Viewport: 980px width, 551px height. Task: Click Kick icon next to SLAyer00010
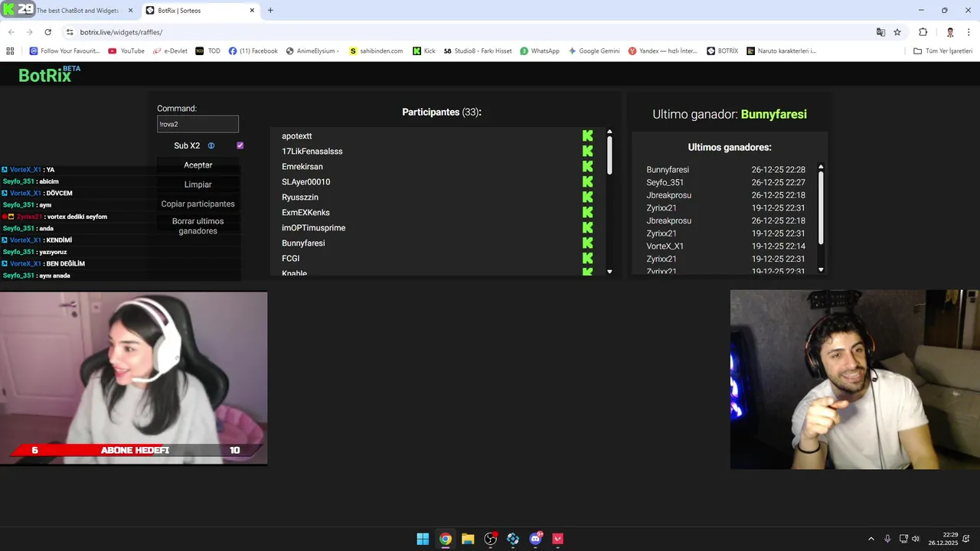(587, 181)
